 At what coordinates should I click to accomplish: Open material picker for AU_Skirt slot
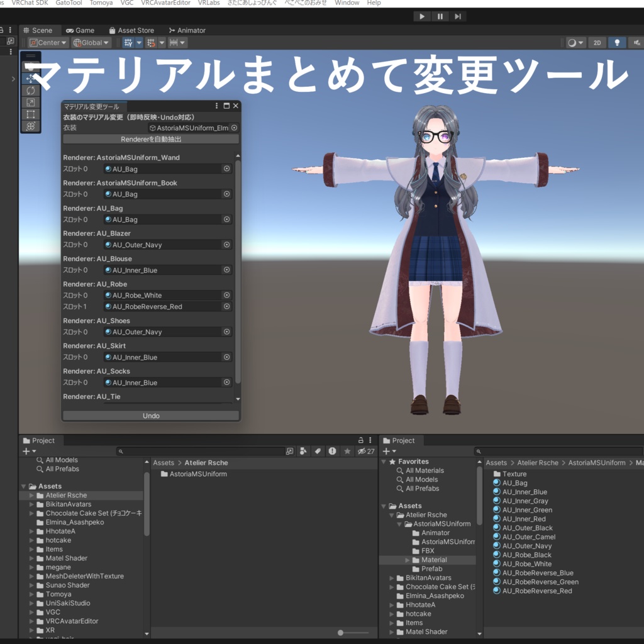(226, 357)
